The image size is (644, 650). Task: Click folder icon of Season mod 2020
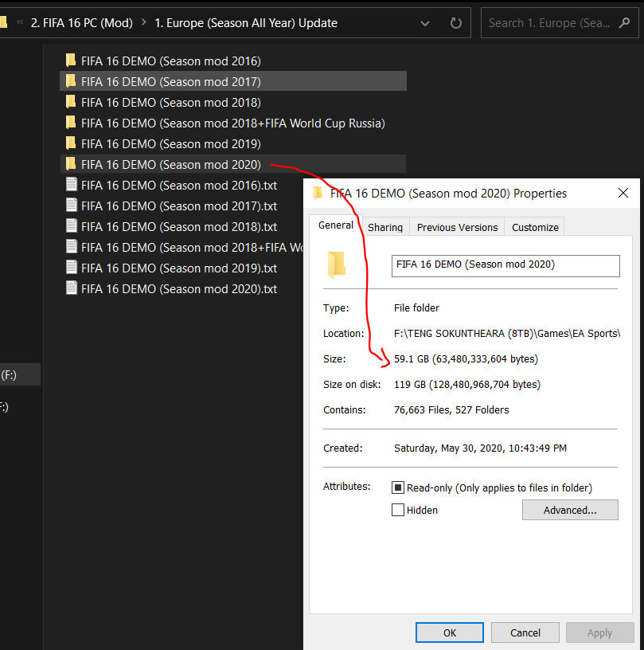(x=71, y=164)
